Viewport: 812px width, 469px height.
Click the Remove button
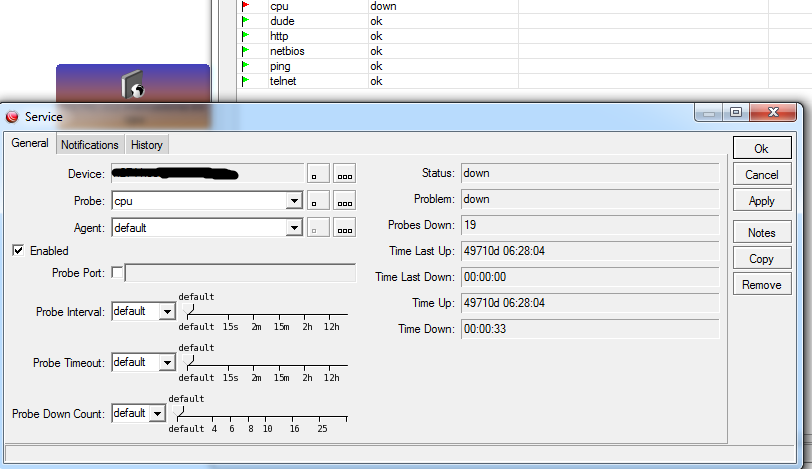pos(762,284)
